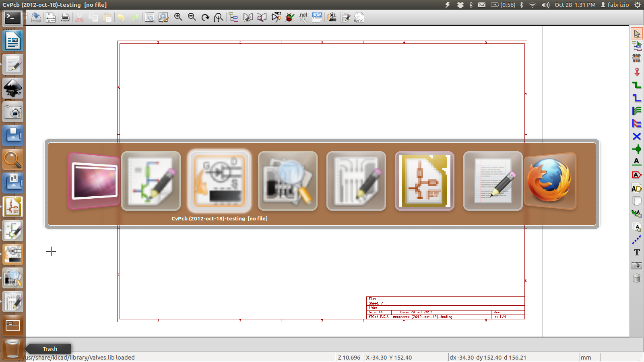
Task: Select the Create hierarchical sheet tool
Action: click(637, 201)
